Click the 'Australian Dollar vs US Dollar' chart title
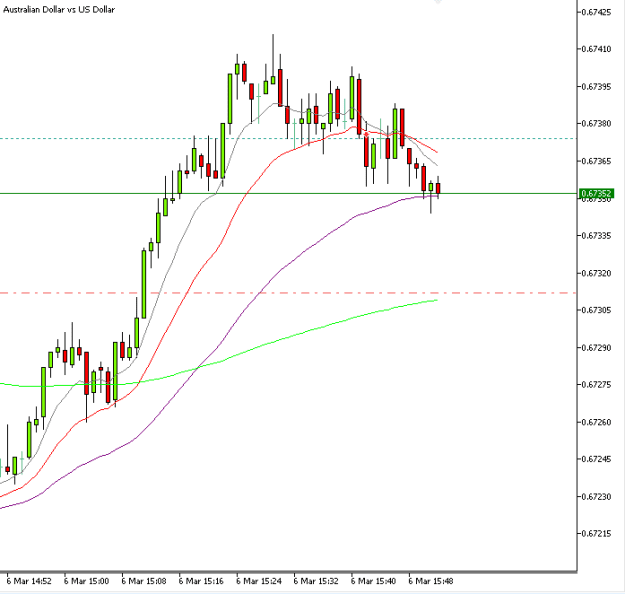 coord(59,10)
